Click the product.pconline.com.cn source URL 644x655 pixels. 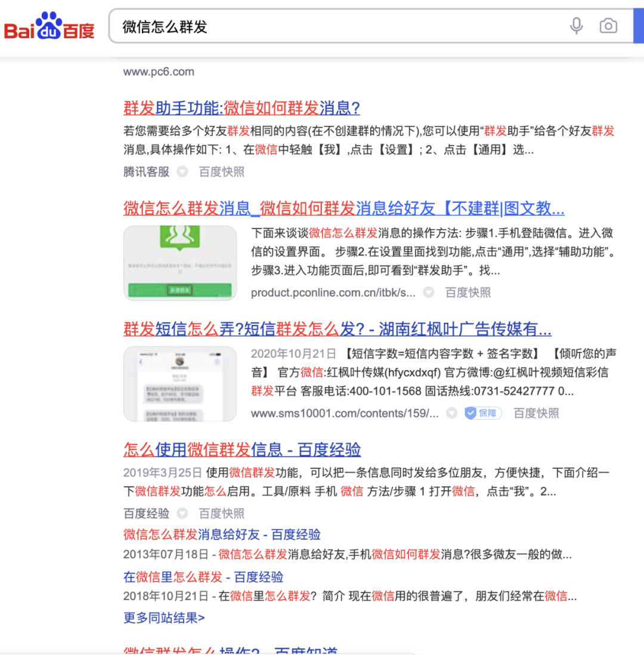[x=333, y=292]
